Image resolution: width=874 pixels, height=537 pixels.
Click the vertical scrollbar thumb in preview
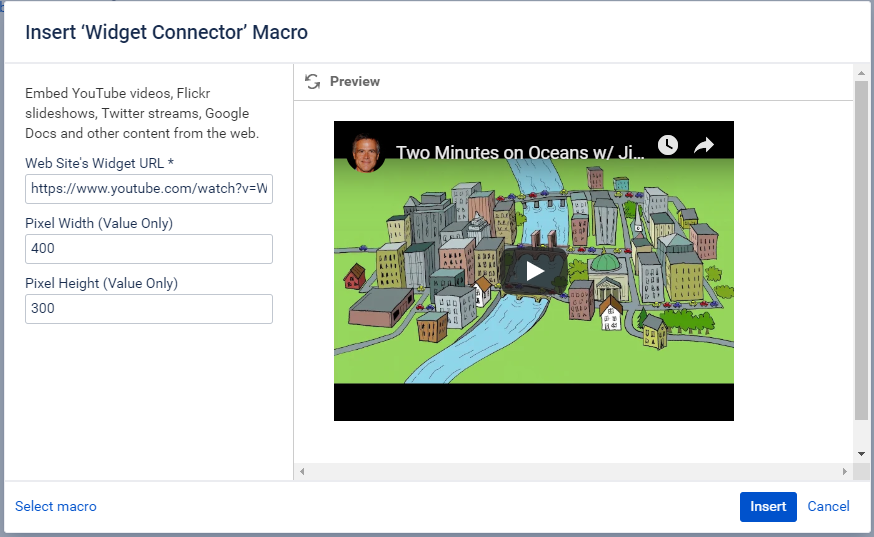tap(861, 250)
